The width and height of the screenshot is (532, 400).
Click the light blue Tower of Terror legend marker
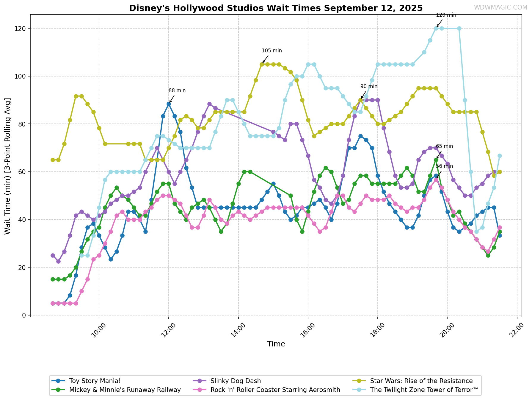coord(359,390)
